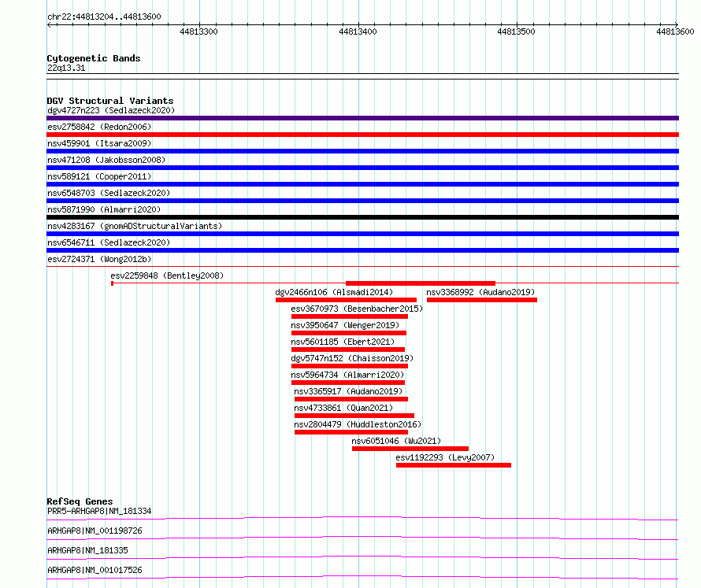Click thick red segment of esv2259848 bar
This screenshot has width=701, height=588.
pos(421,283)
